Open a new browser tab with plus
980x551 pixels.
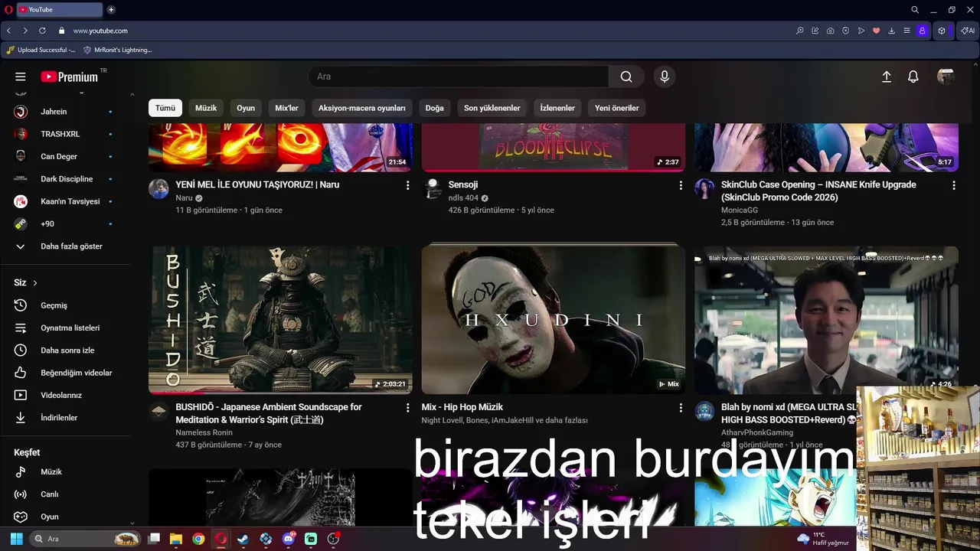(111, 10)
